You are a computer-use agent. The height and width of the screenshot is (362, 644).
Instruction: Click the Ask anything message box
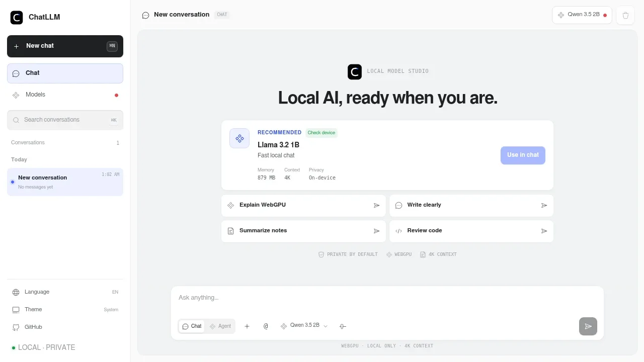(x=387, y=298)
